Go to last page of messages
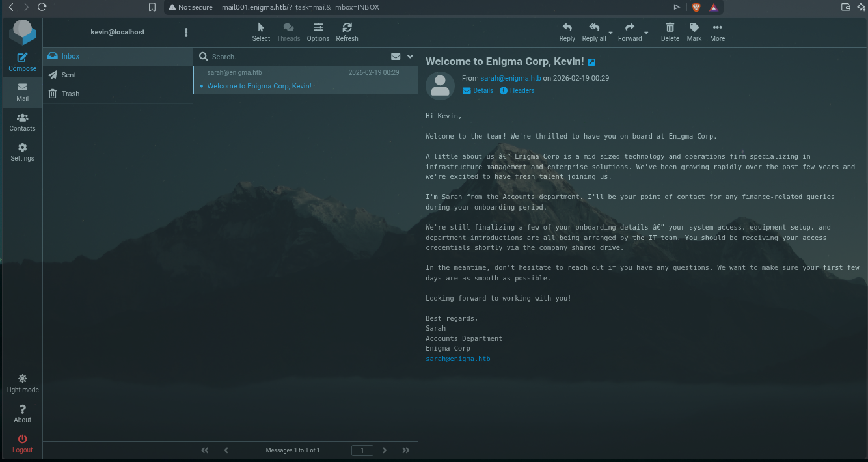The height and width of the screenshot is (462, 868). [406, 450]
